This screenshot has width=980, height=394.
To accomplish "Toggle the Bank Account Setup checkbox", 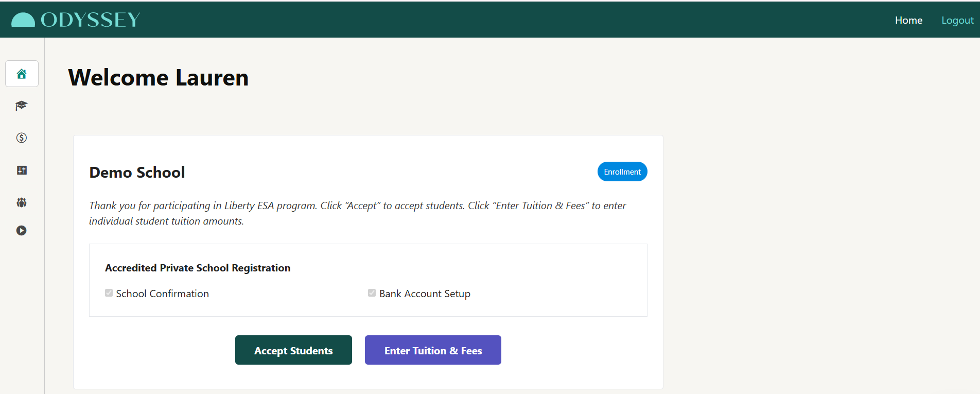I will pos(372,293).
